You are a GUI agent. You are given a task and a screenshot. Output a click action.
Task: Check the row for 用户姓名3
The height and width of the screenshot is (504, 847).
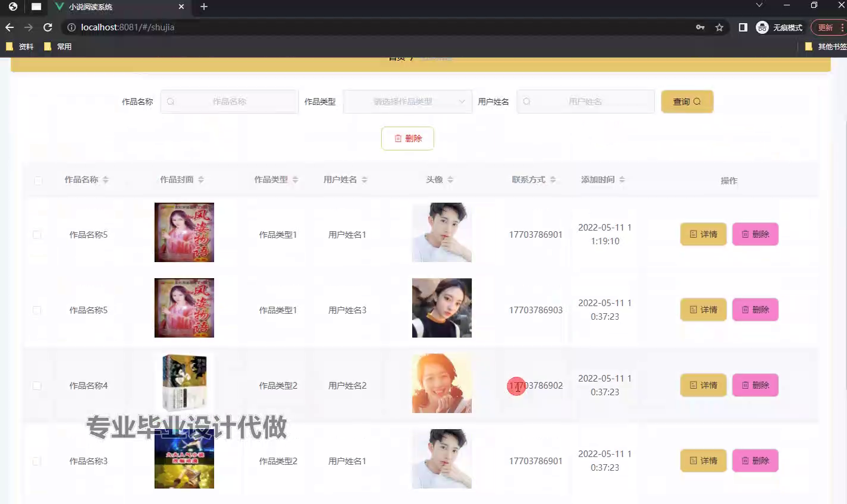(37, 310)
